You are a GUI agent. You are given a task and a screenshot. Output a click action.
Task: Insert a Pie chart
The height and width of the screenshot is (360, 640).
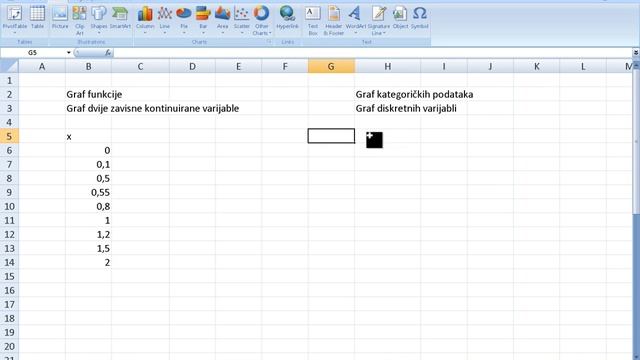(x=184, y=20)
